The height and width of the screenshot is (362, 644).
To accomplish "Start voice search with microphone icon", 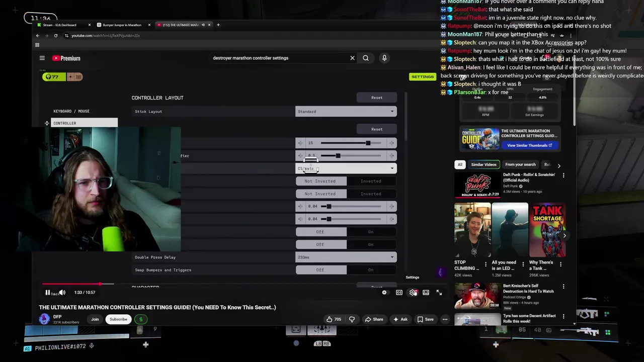I will [384, 58].
